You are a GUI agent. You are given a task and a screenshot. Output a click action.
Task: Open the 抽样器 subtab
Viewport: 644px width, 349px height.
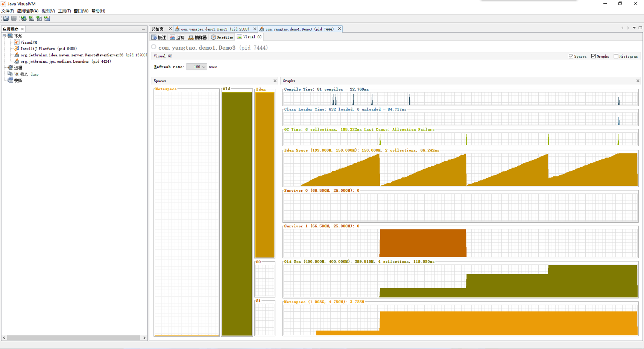(x=198, y=37)
